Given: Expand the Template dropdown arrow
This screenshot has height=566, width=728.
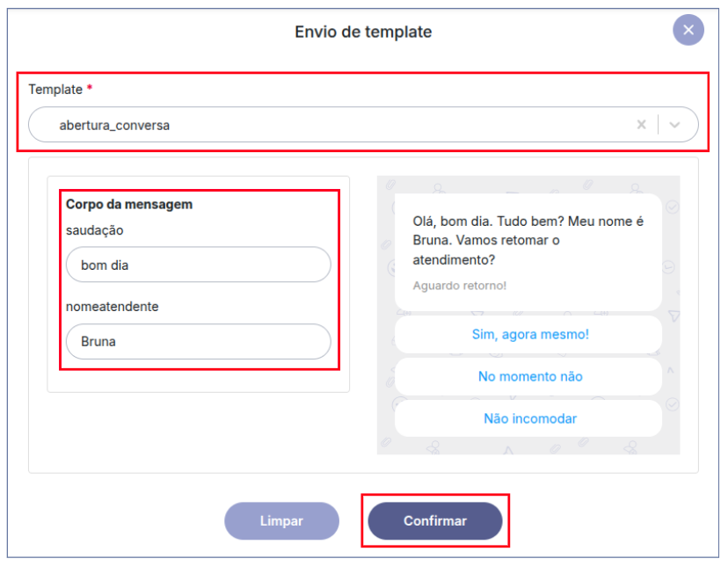Looking at the screenshot, I should (674, 125).
